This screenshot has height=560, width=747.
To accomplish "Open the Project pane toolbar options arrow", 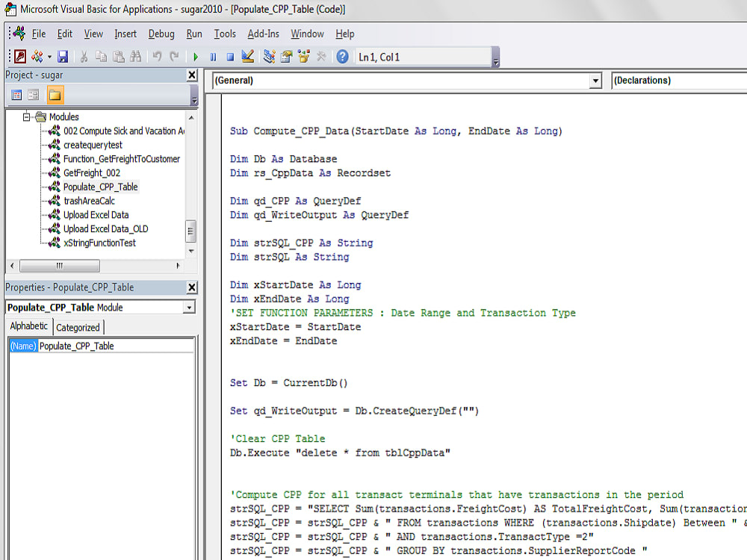I will tap(194, 96).
